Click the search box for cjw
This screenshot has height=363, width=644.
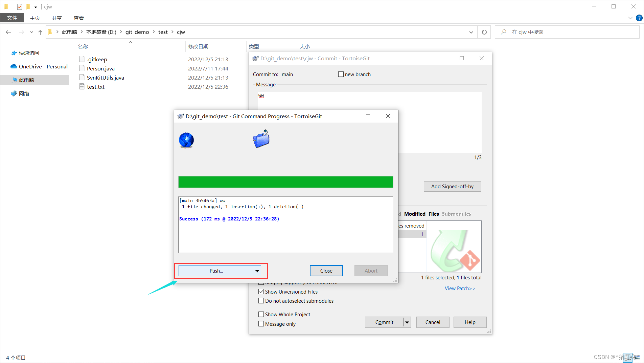[x=567, y=32]
